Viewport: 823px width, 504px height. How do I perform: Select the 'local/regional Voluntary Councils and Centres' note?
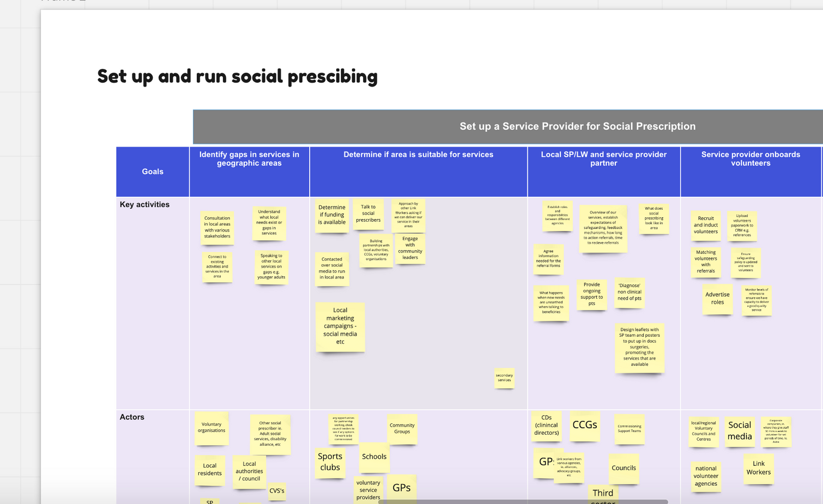click(704, 432)
